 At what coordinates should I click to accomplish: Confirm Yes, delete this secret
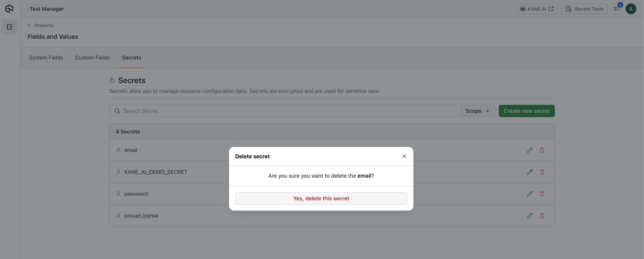click(321, 198)
